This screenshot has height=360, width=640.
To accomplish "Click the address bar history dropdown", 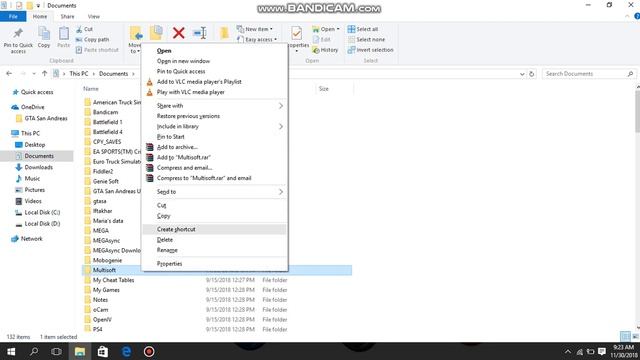I will (x=522, y=74).
